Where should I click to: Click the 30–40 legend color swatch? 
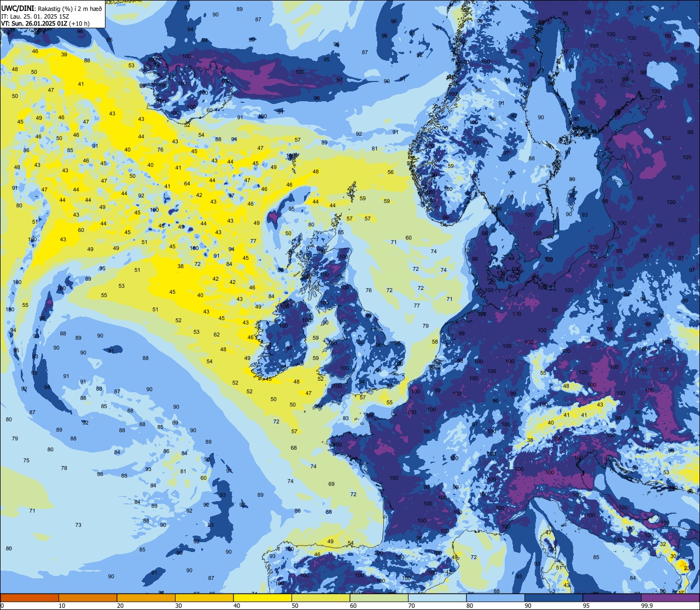pyautogui.click(x=204, y=597)
